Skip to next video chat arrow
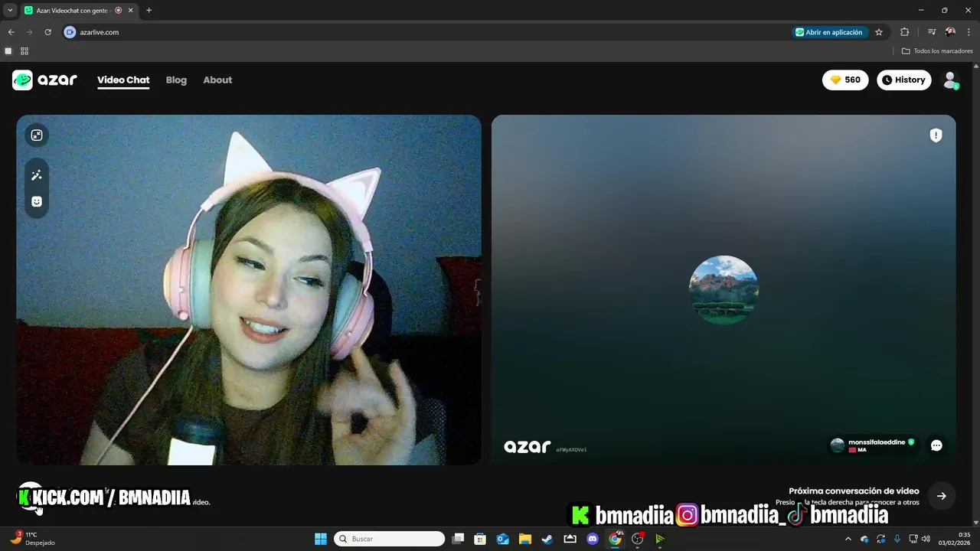980x551 pixels. tap(941, 496)
